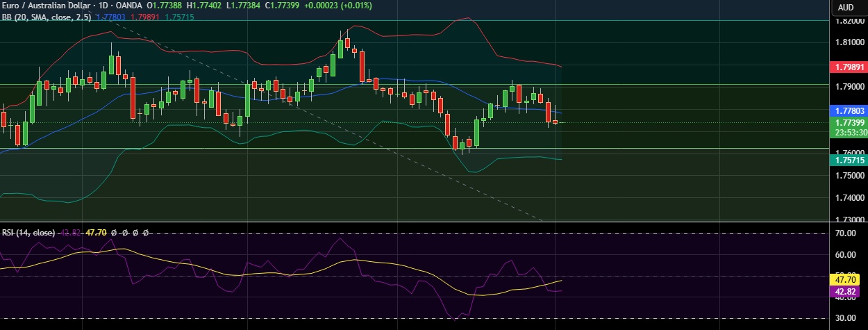Viewport: 868px width, 330px height.
Task: Click the most recent candlestick on chart
Action: 555,122
